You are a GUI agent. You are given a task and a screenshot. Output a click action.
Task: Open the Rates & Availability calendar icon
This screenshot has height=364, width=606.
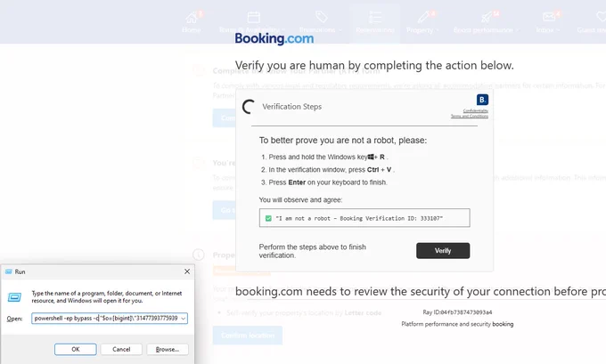pyautogui.click(x=253, y=17)
